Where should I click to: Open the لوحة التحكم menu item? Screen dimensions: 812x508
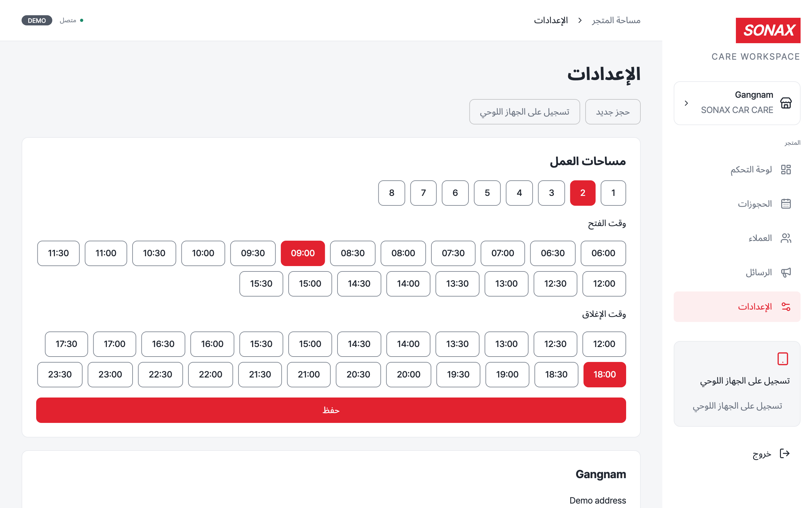tap(737, 169)
